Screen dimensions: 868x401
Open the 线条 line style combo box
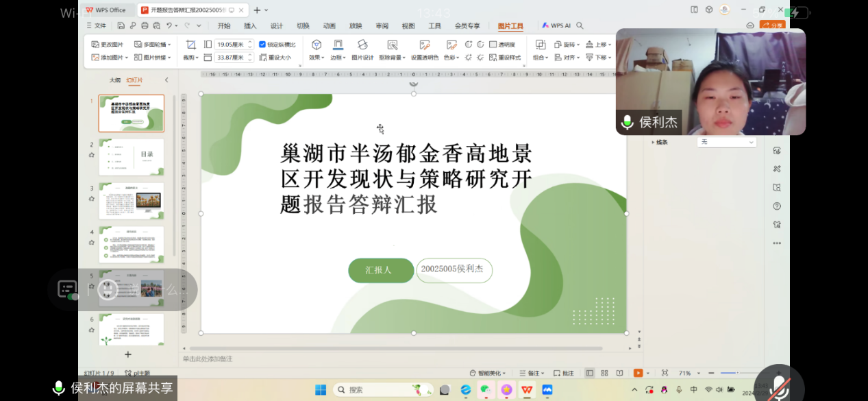(726, 142)
